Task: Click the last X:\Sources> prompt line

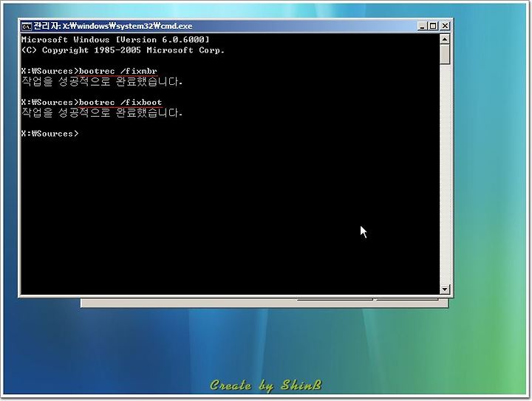Action: [x=50, y=134]
